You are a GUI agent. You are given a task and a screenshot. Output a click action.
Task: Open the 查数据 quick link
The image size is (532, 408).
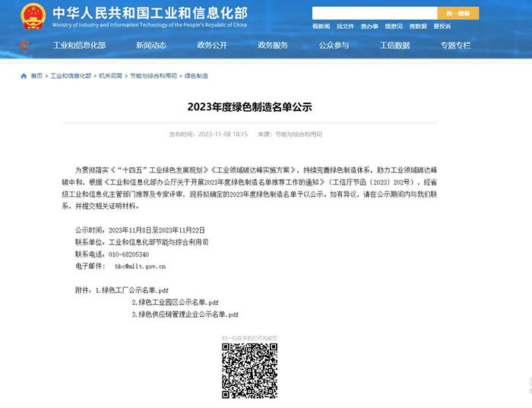tap(418, 27)
